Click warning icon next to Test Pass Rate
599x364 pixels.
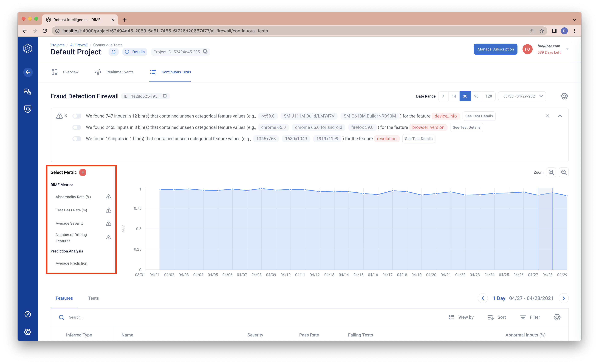coord(109,210)
